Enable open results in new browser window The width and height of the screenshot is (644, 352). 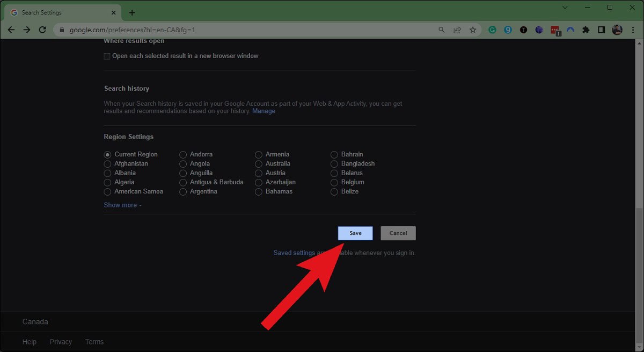[107, 56]
